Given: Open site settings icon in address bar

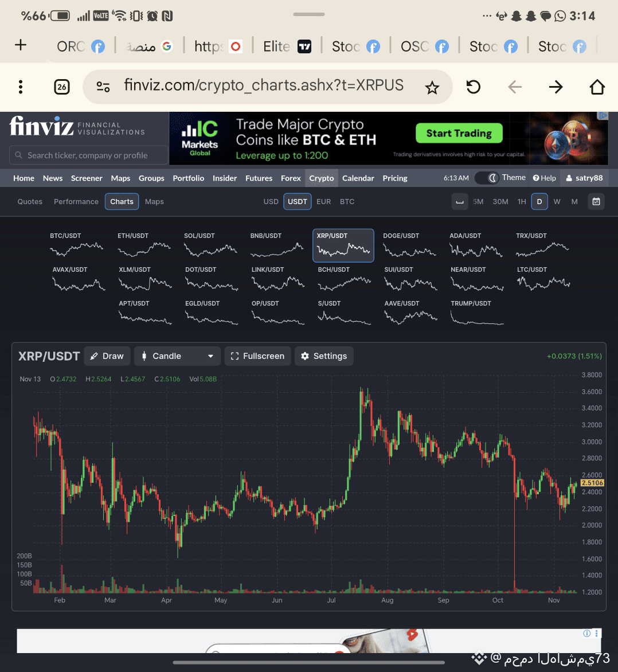Looking at the screenshot, I should [x=103, y=87].
